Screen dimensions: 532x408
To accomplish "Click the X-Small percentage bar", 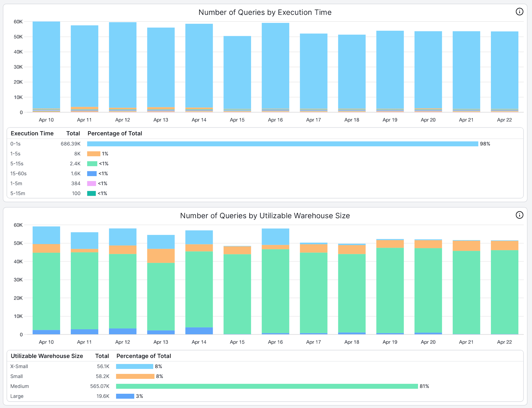I will (x=134, y=366).
